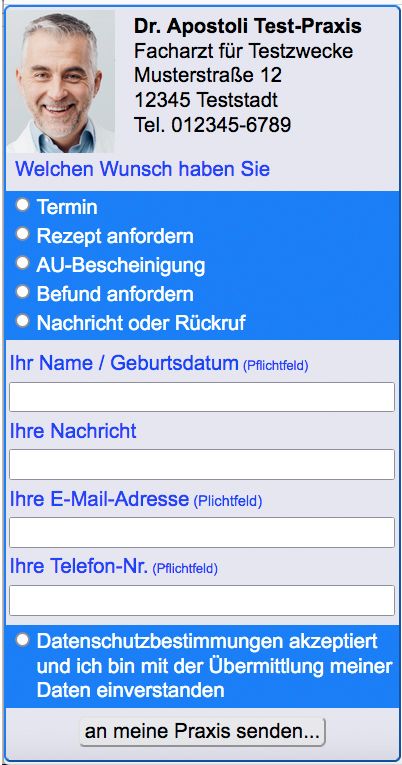
Task: Click the Musterstraße 12 address line
Action: coord(208,76)
